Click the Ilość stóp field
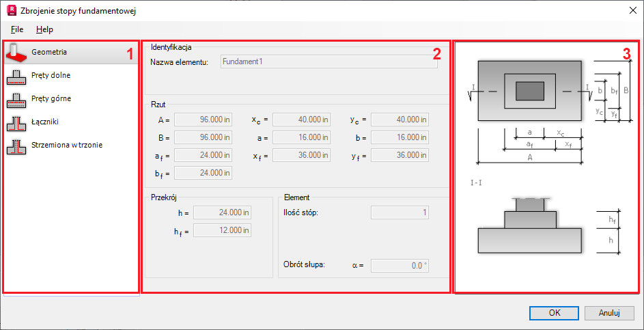The image size is (644, 330). point(400,212)
